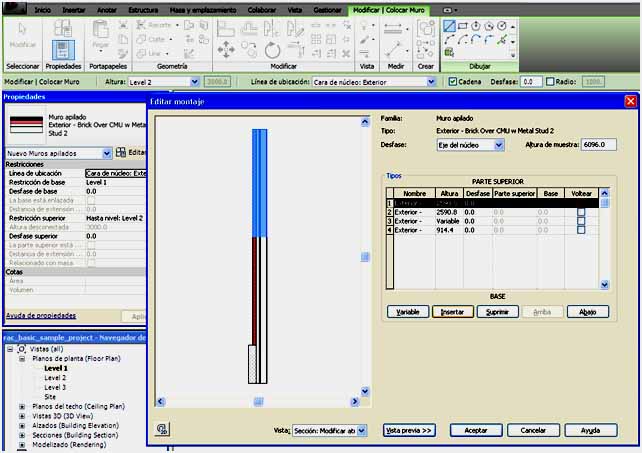Click the Medir dimension tool icon
642x453 pixels.
tap(393, 31)
